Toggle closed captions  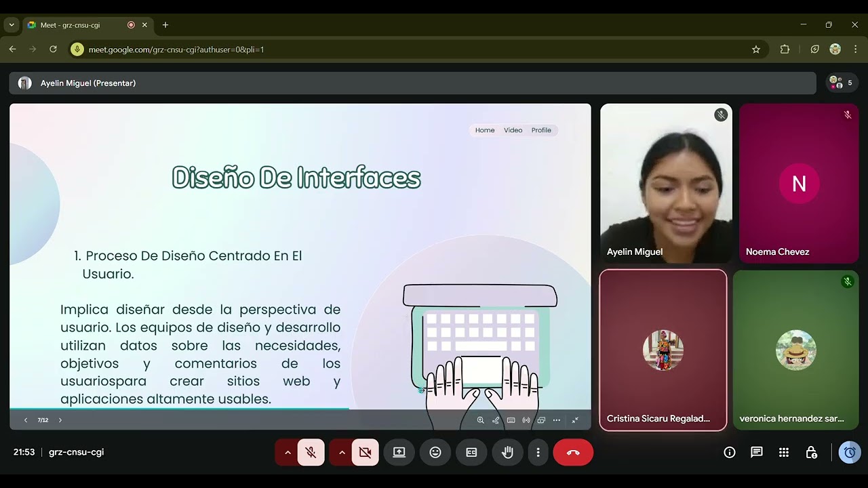click(471, 452)
